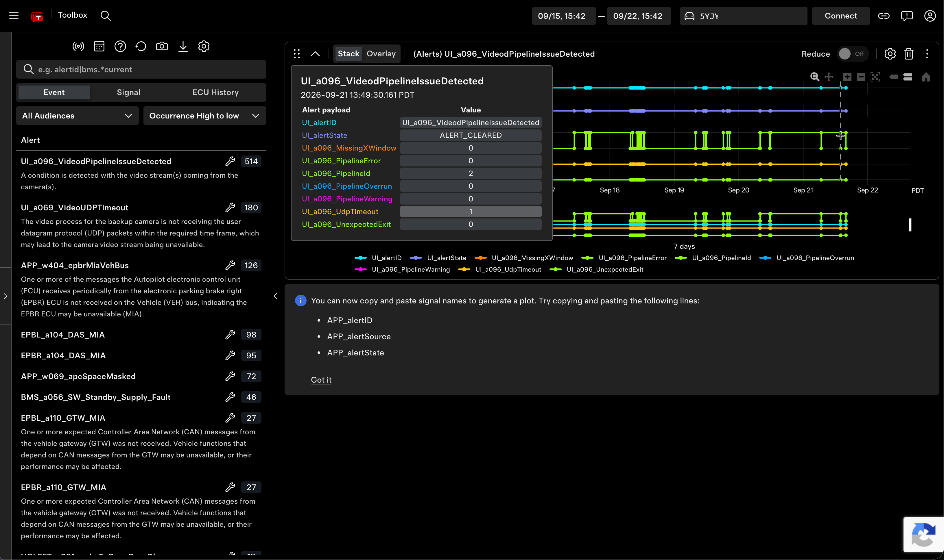Select the chart box zoom tool
The height and width of the screenshot is (560, 944).
[x=815, y=77]
